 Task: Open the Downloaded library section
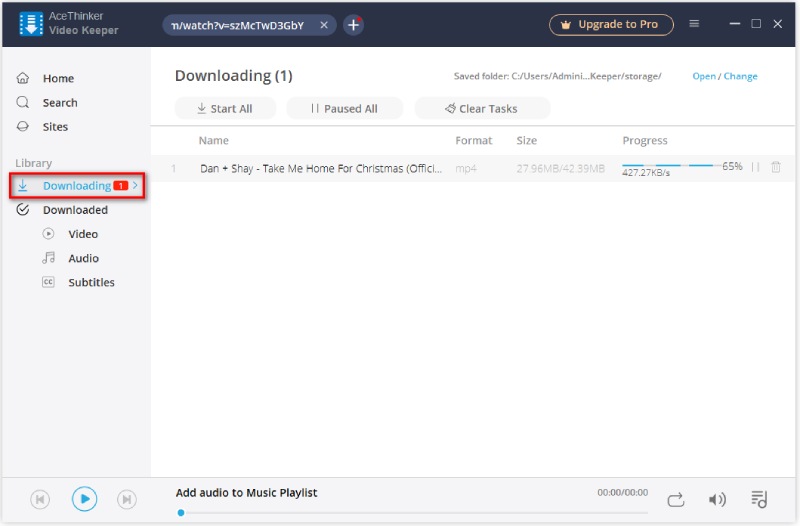[x=75, y=210]
